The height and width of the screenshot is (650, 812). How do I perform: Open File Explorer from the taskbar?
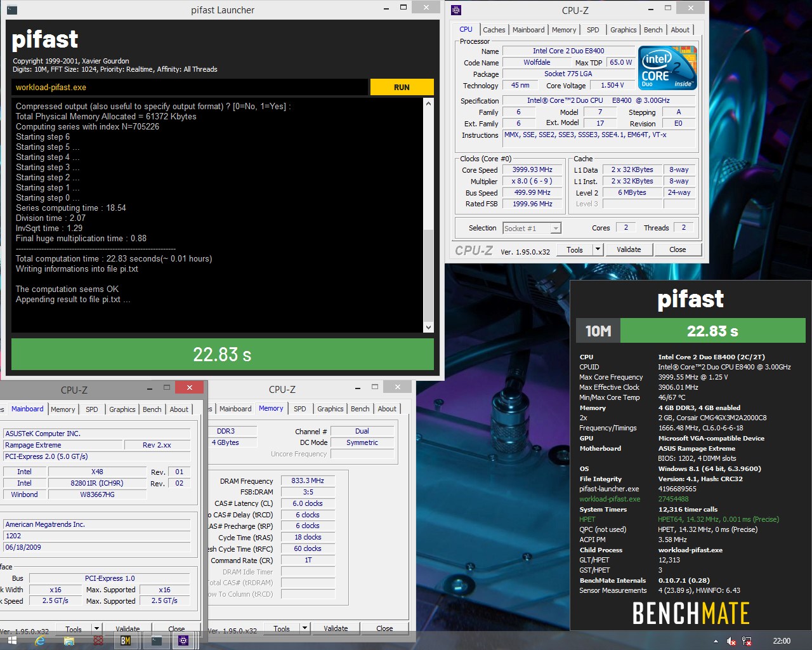click(69, 640)
